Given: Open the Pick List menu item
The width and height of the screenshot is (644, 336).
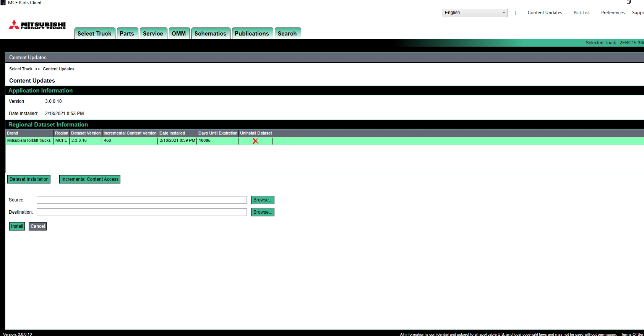Looking at the screenshot, I should point(582,13).
